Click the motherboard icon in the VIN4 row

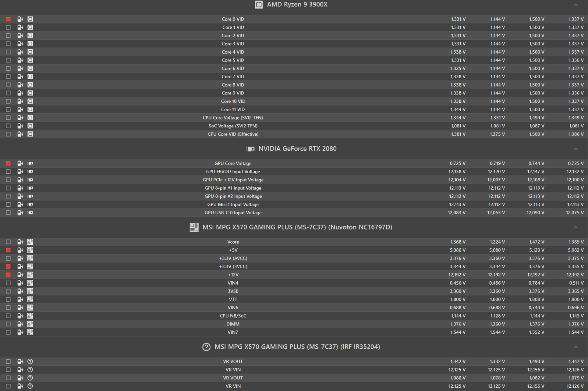click(x=30, y=283)
